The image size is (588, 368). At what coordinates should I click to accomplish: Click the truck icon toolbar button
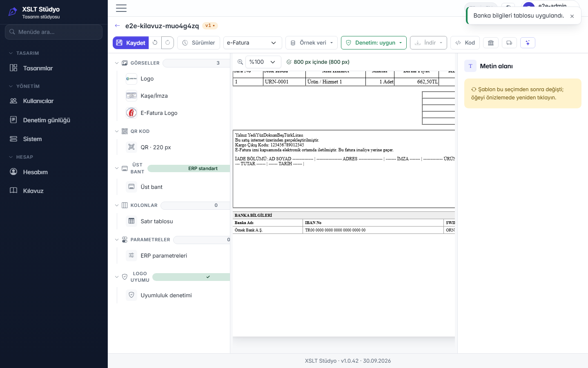(x=509, y=43)
